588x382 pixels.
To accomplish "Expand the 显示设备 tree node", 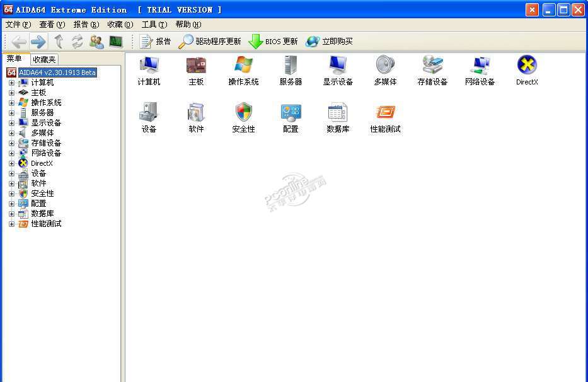I will (11, 123).
